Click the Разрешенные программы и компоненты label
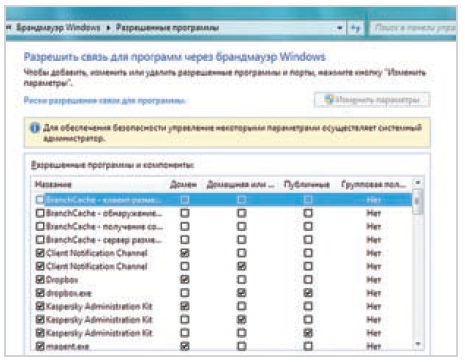Screen dimensions: 465x362 tap(112, 165)
